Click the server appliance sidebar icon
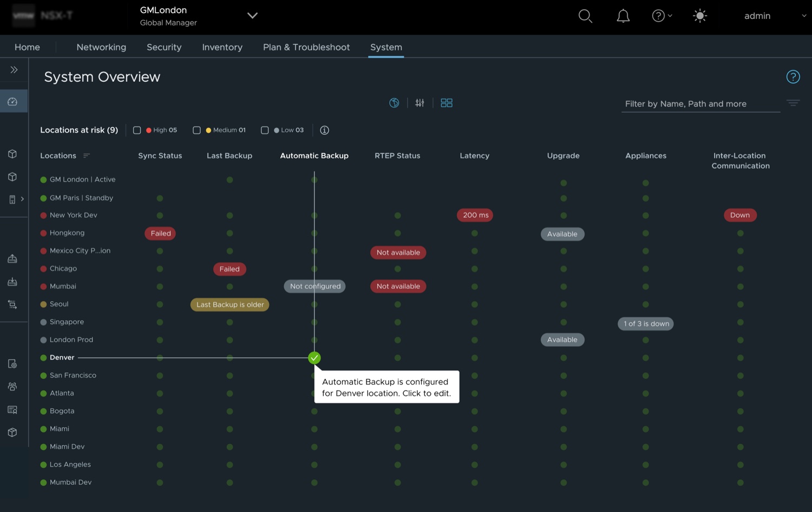 12,199
